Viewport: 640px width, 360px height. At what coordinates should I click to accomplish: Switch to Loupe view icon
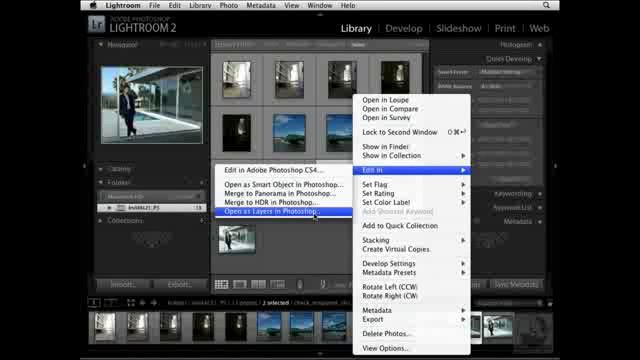click(240, 284)
